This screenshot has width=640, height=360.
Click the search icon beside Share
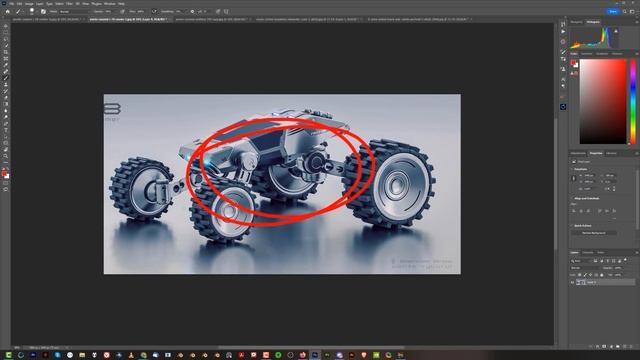pyautogui.click(x=624, y=11)
